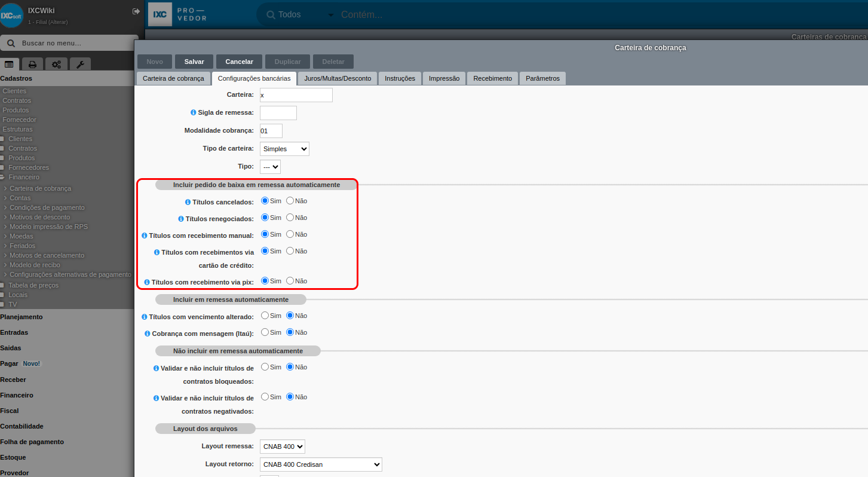Screen dimensions: 868x477
Task: Switch to the Parâmetros tab
Action: (542, 78)
